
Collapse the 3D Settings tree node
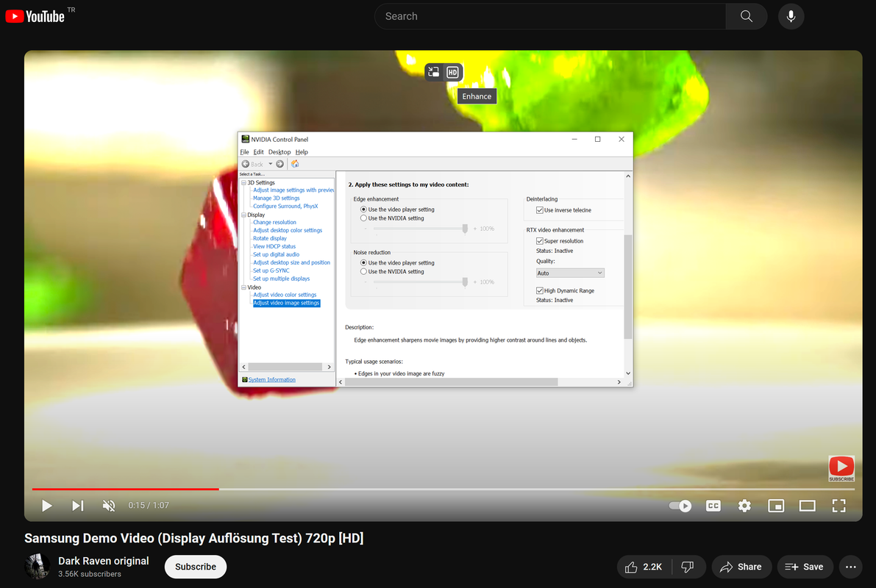243,182
